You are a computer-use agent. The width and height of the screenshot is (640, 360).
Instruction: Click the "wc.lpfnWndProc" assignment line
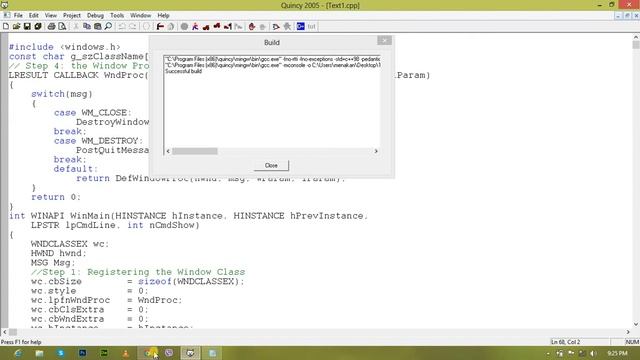point(107,300)
